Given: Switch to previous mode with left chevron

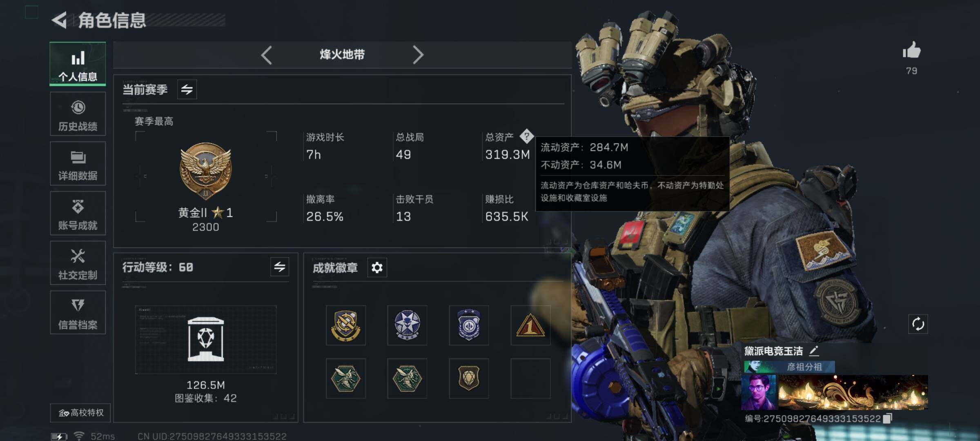Looking at the screenshot, I should pos(266,55).
